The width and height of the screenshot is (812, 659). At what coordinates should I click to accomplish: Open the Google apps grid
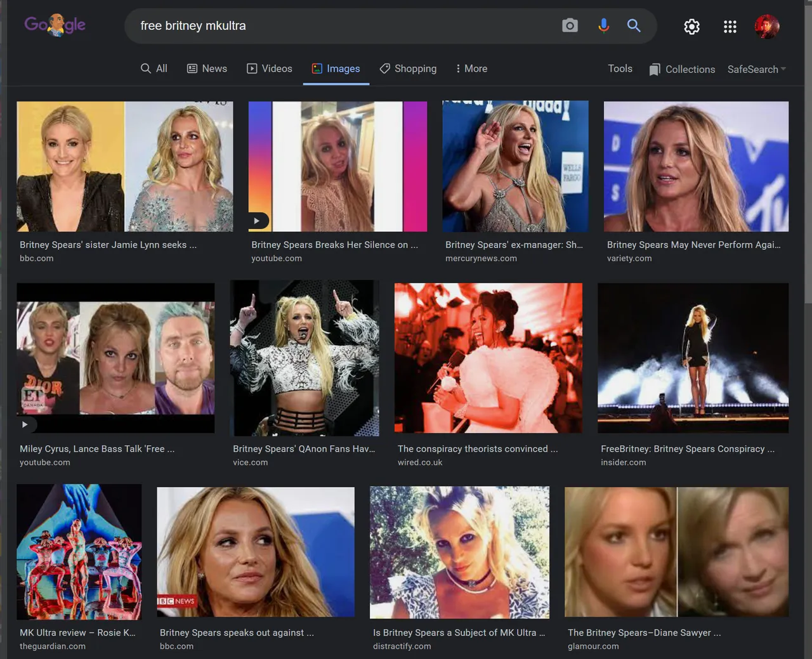(x=730, y=26)
